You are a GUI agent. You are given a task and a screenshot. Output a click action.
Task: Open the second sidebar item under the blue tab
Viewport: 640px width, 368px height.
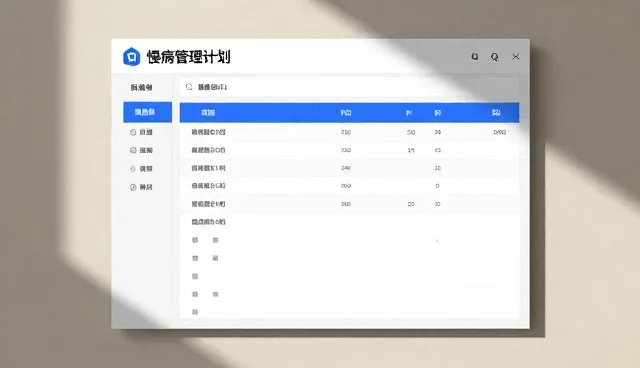142,151
